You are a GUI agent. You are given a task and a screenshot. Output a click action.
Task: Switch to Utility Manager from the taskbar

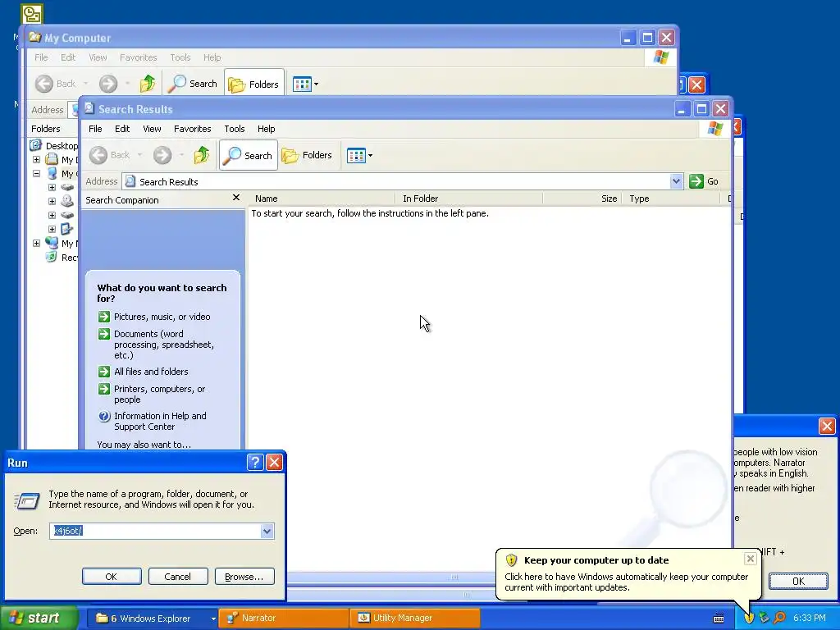tap(414, 619)
